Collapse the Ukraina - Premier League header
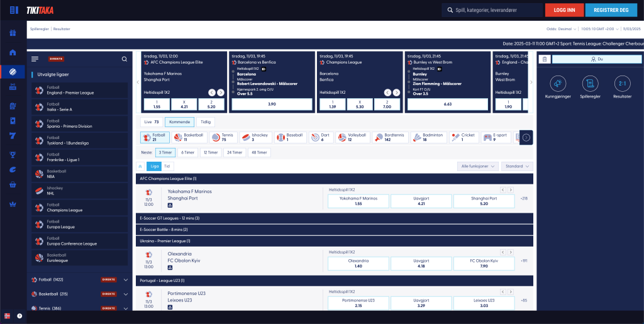 [x=335, y=241]
